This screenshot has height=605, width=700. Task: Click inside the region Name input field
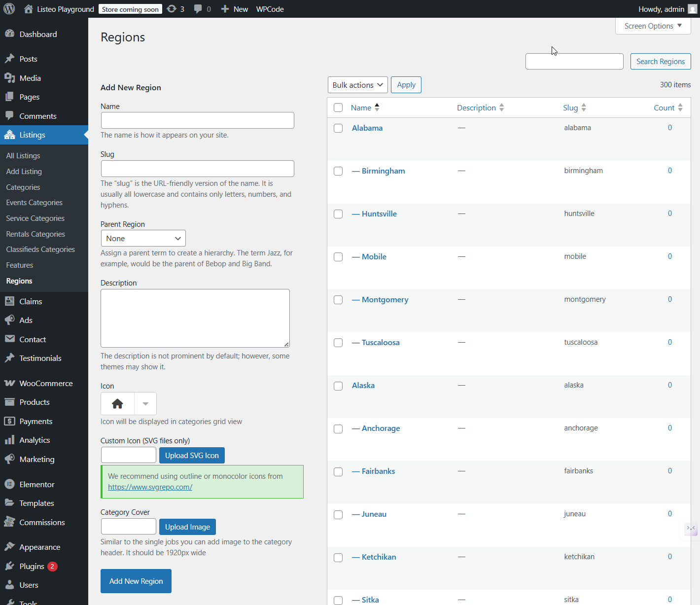tap(197, 120)
